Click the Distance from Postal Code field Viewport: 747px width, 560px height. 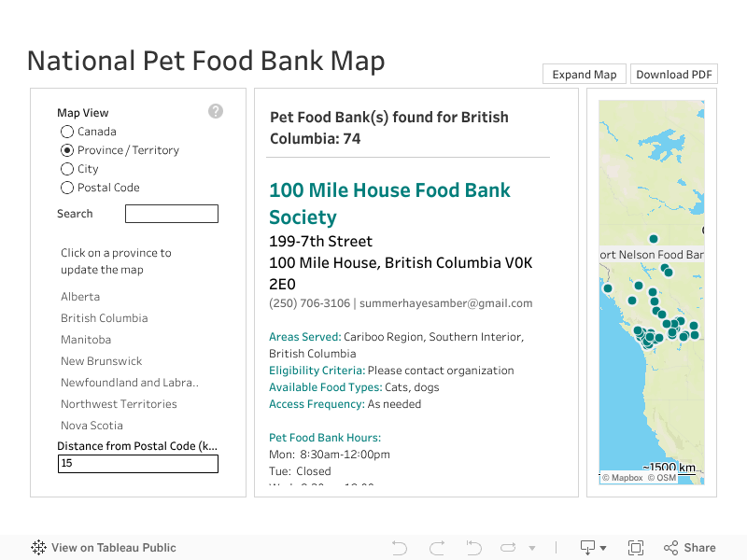[x=138, y=464]
